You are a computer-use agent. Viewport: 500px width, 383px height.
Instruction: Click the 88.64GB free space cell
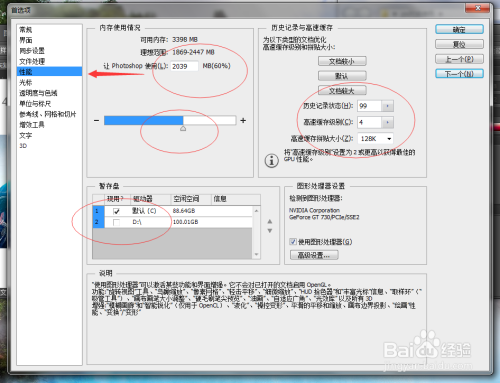[184, 211]
